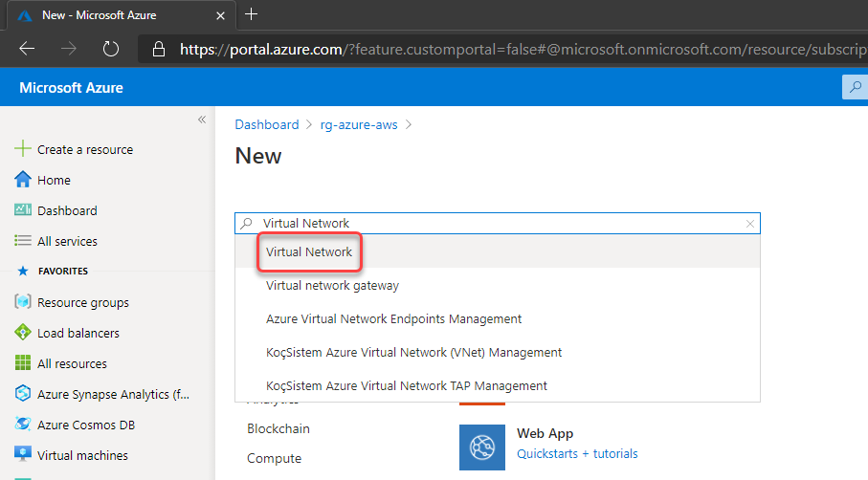The height and width of the screenshot is (480, 868).
Task: Open the rg-azure-aws breadcrumb link
Action: [x=359, y=125]
